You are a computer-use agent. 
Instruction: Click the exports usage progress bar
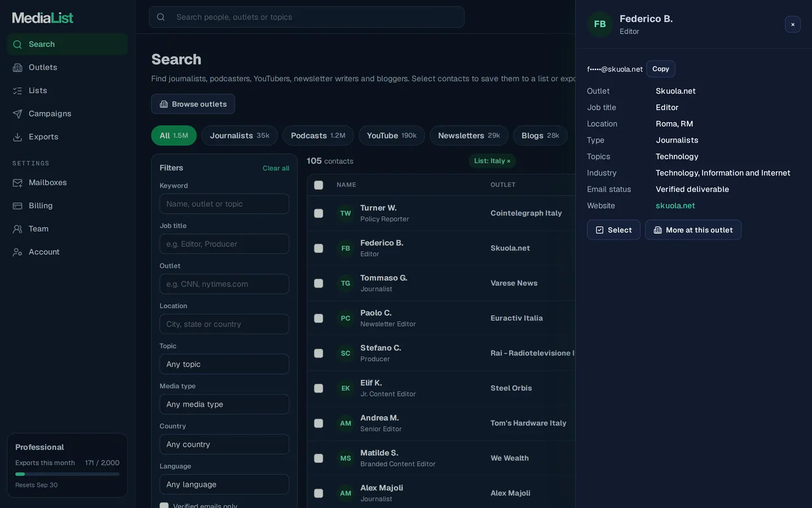(67, 474)
